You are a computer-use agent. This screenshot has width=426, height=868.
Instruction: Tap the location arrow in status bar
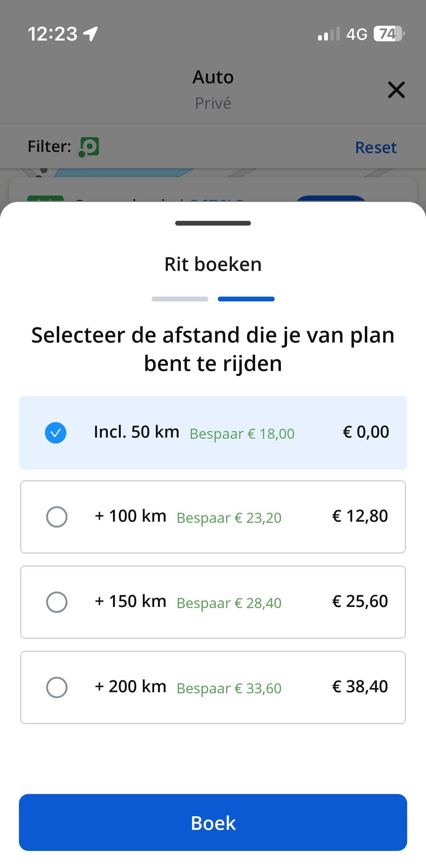[x=91, y=34]
